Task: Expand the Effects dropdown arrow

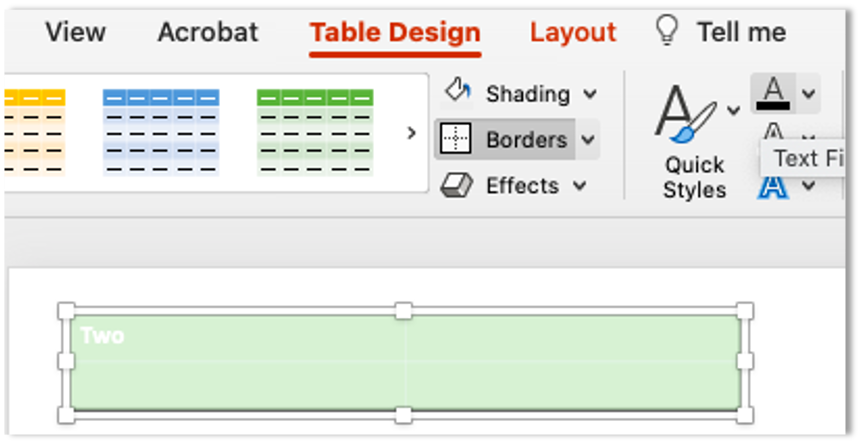Action: click(x=579, y=186)
